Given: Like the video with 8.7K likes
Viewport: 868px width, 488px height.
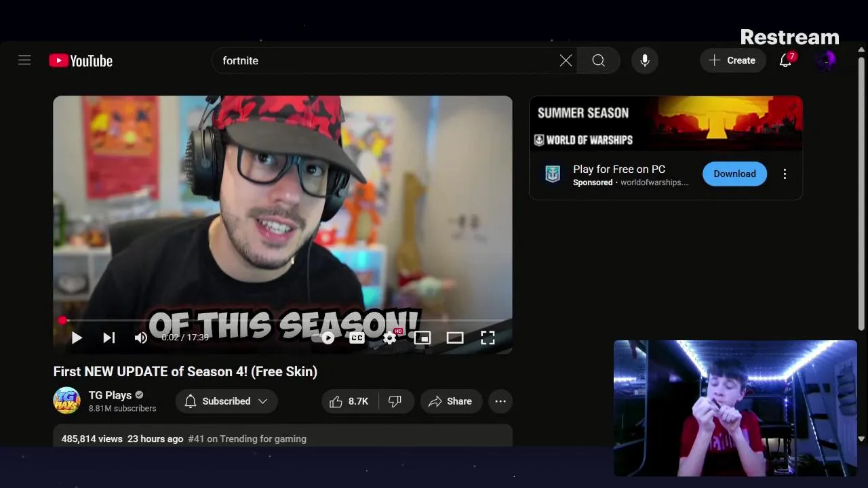Looking at the screenshot, I should pos(349,401).
